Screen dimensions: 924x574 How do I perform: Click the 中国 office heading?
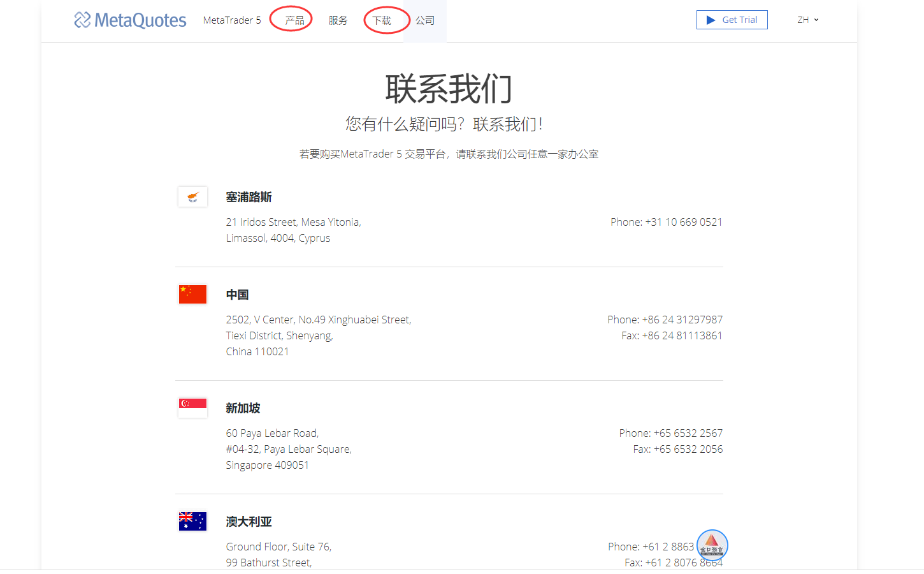click(237, 295)
